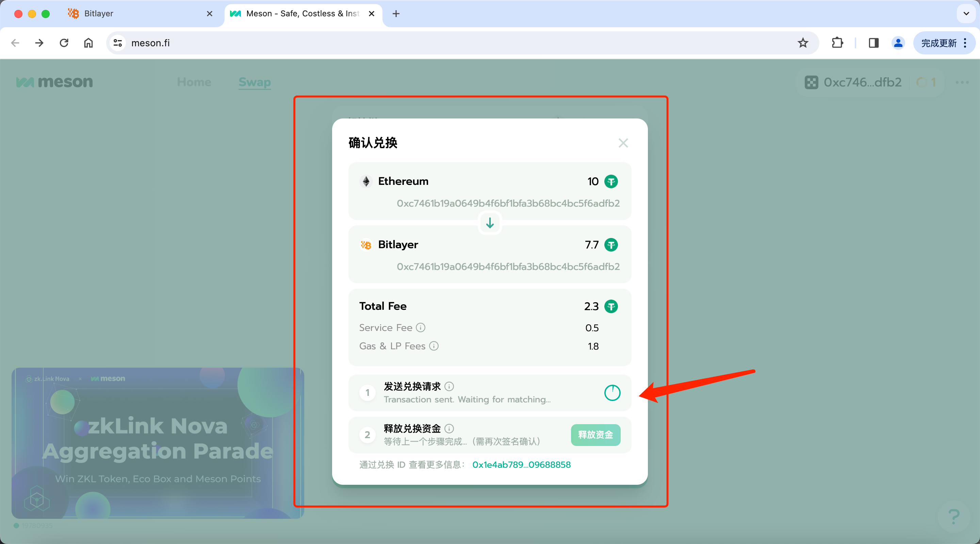Open swap ID link 0x1e4ab789...09688858
980x544 pixels.
click(x=521, y=465)
